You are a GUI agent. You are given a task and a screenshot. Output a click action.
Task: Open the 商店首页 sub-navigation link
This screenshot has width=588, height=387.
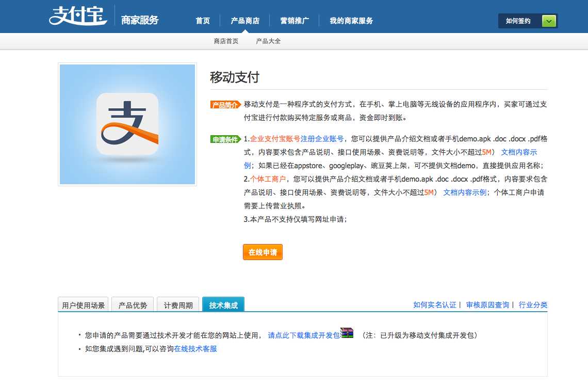[x=226, y=41]
